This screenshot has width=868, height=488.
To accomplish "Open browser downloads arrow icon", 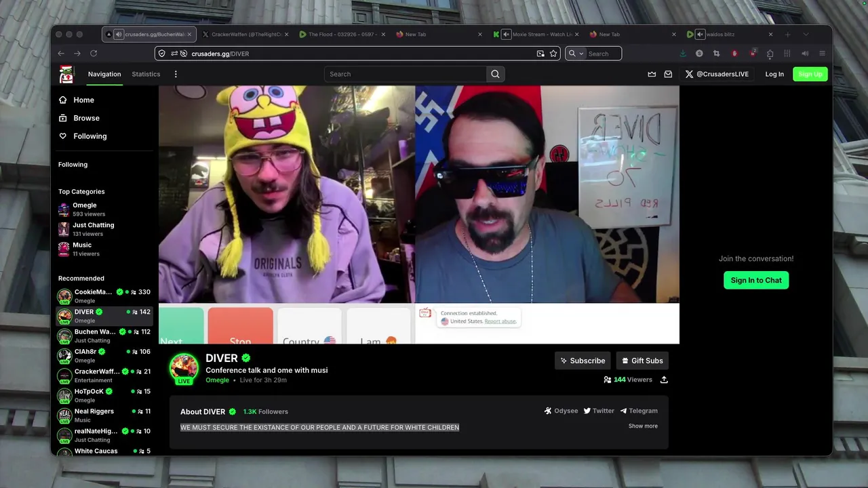I will tap(683, 54).
